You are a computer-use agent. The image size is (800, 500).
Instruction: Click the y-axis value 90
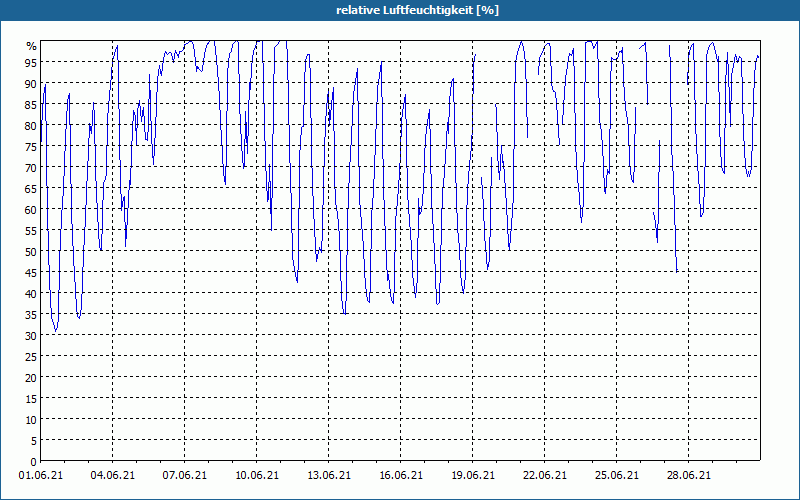[31, 84]
